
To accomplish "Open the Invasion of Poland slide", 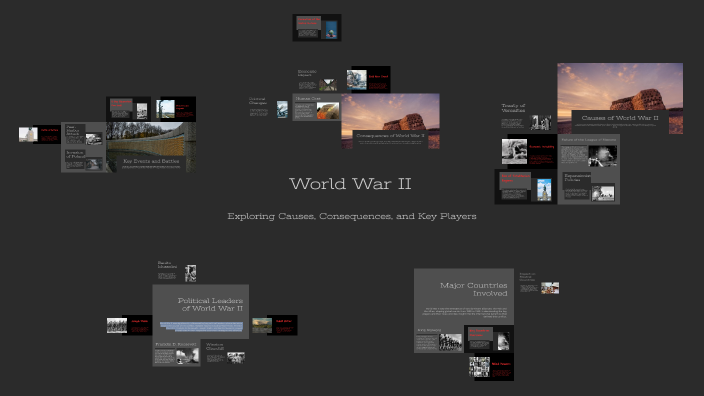I will [x=84, y=160].
